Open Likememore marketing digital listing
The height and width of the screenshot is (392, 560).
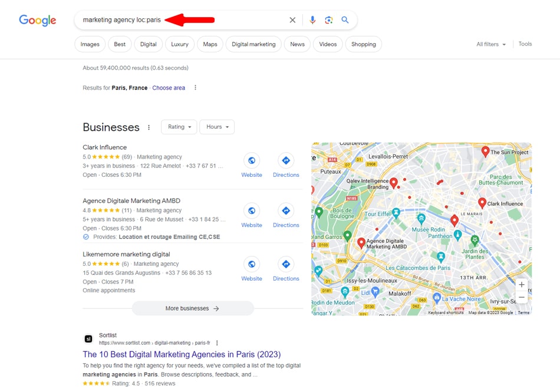click(x=126, y=255)
